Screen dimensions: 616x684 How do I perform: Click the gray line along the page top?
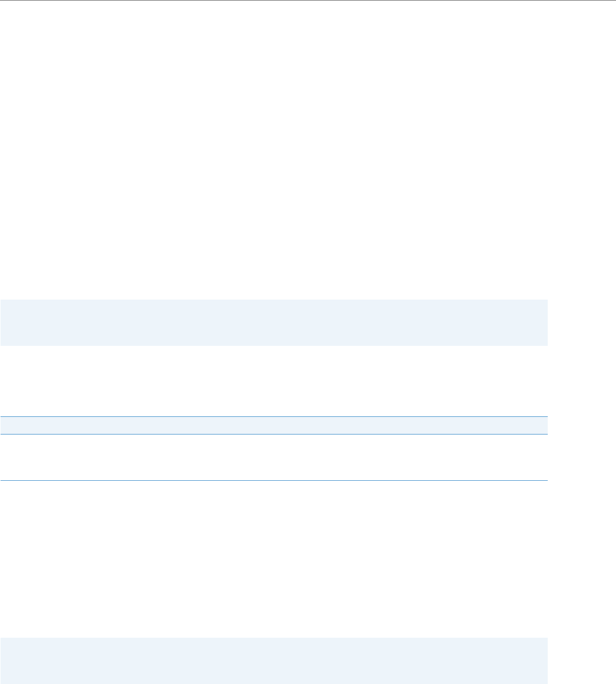[x=308, y=1]
